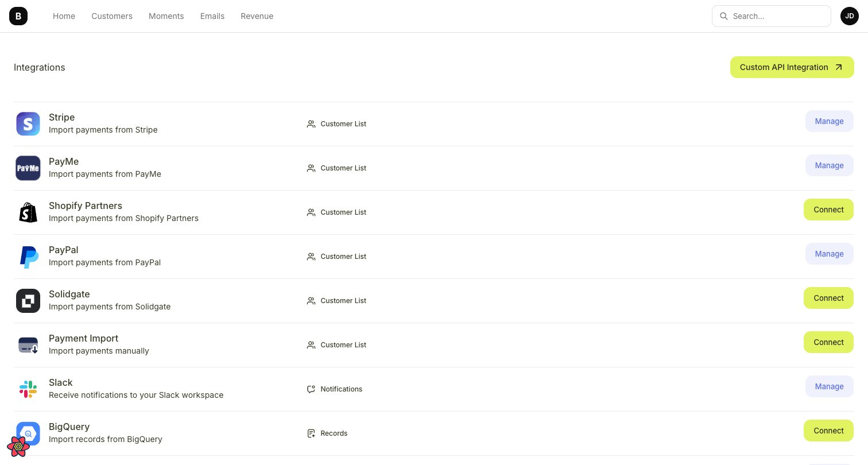The width and height of the screenshot is (868, 465).
Task: Click the PayPal logo icon
Action: pos(28,257)
